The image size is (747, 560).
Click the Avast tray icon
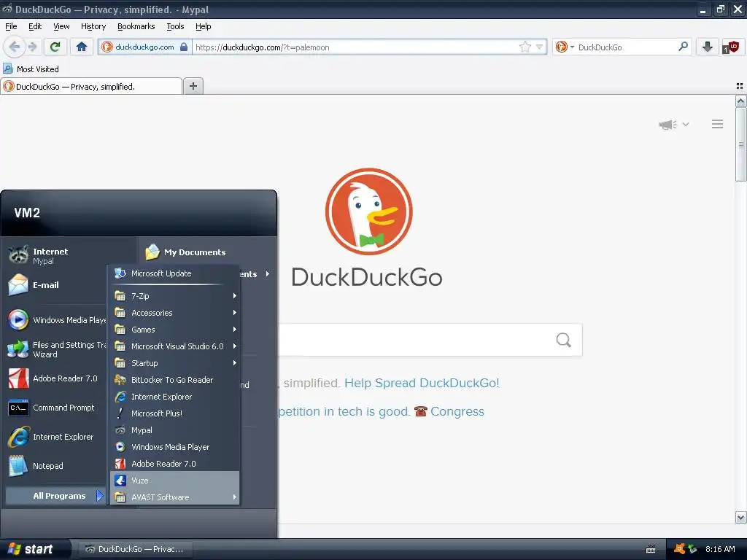click(x=680, y=548)
